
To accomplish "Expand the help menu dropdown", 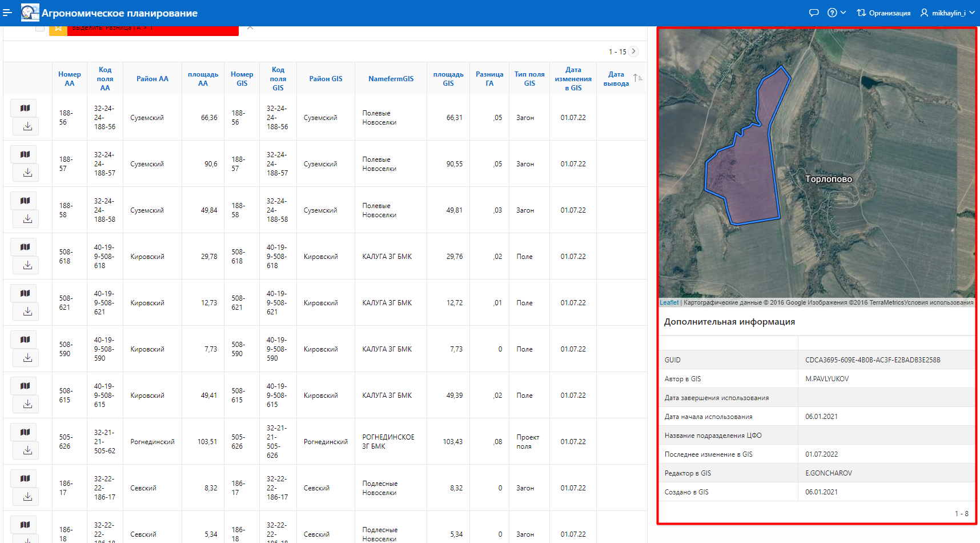I will (837, 13).
